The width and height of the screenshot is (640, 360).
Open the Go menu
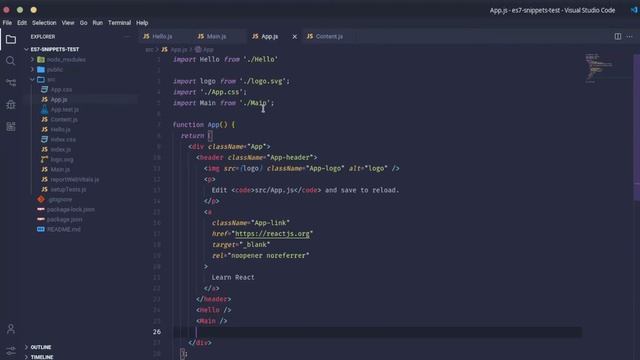[x=83, y=23]
